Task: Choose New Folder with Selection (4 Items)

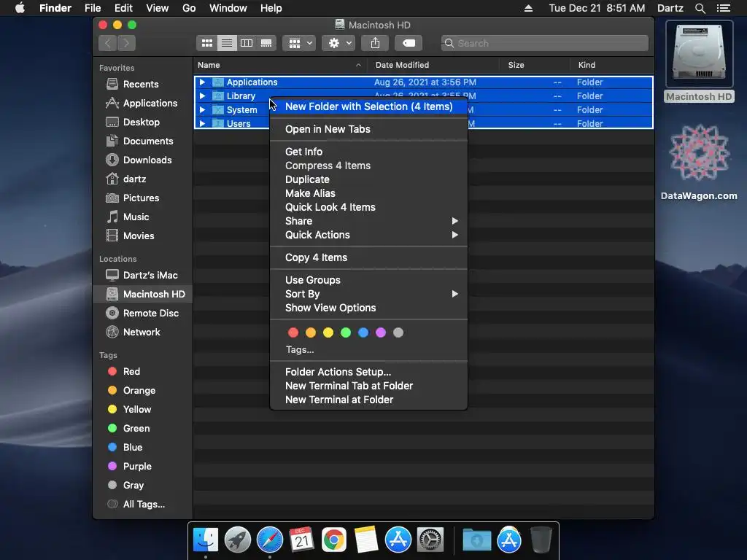Action: point(368,106)
